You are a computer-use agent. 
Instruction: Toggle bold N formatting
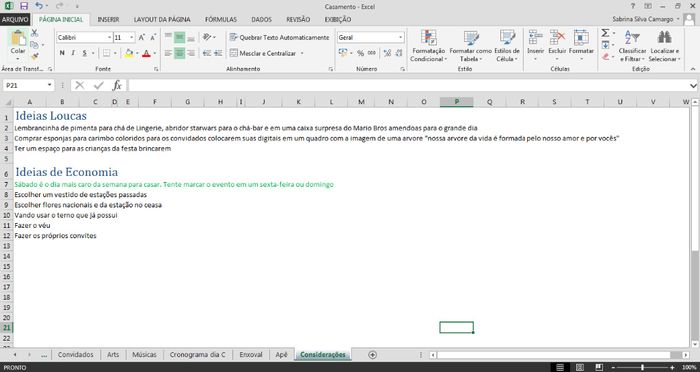click(62, 53)
